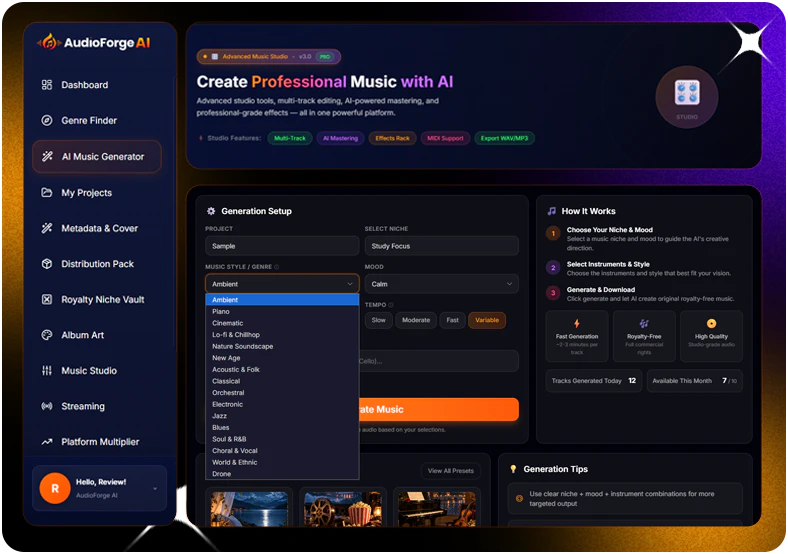Click the Distribution Pack box icon

tap(47, 264)
